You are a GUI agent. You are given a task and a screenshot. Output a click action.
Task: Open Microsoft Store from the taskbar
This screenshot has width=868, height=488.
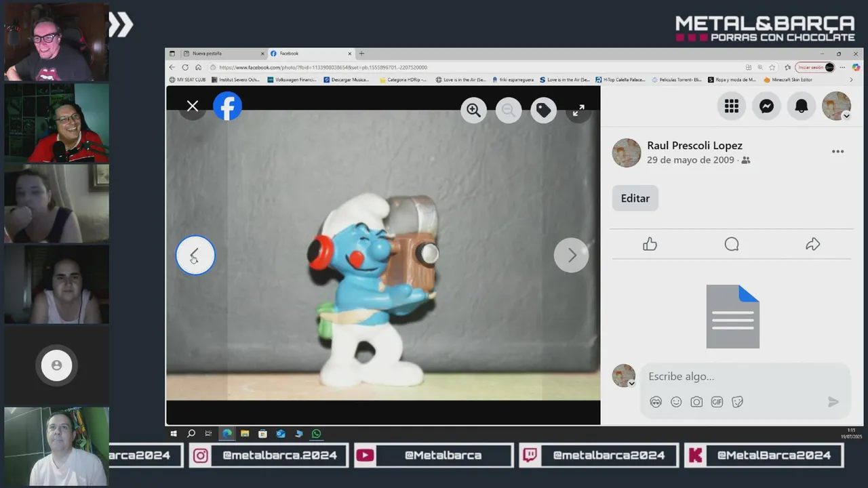262,434
